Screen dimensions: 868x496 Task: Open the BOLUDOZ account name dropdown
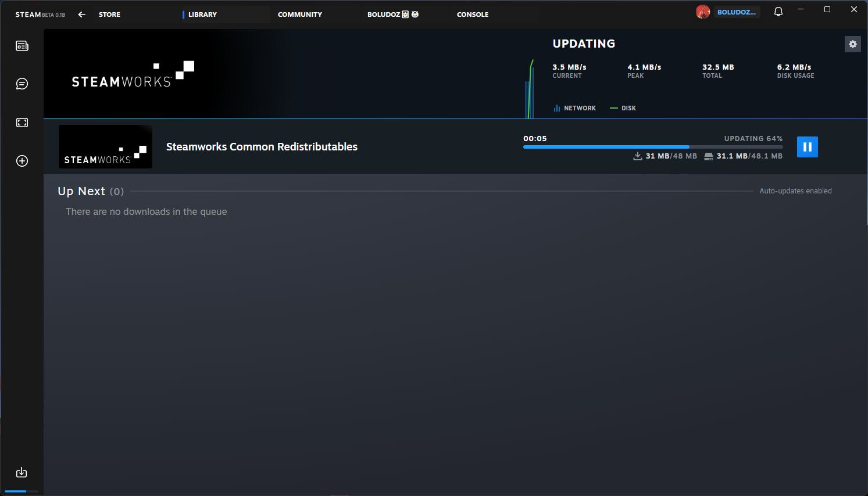pos(737,12)
